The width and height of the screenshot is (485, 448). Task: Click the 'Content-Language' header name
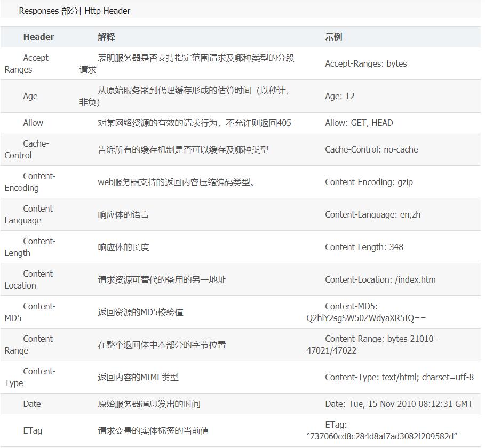coord(30,214)
